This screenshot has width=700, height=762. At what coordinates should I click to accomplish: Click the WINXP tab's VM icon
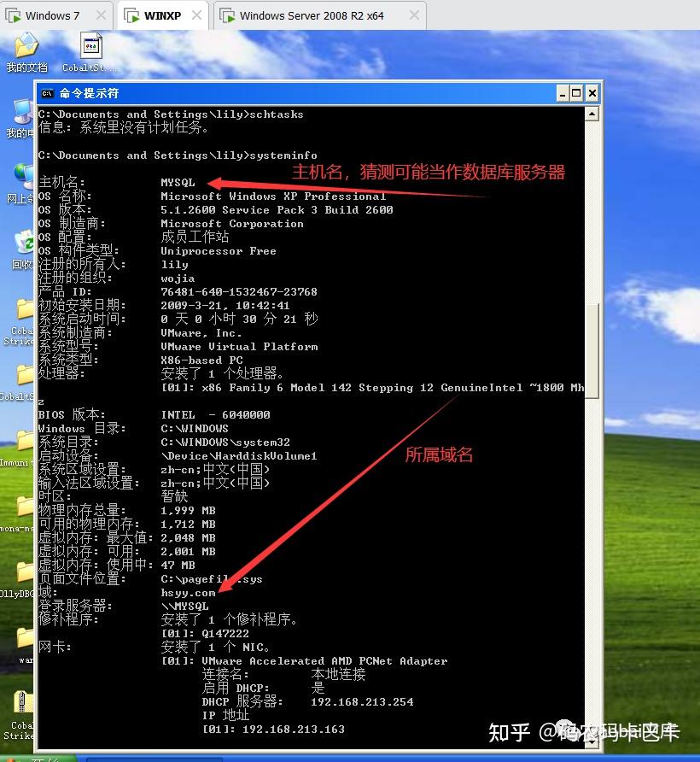coord(131,15)
